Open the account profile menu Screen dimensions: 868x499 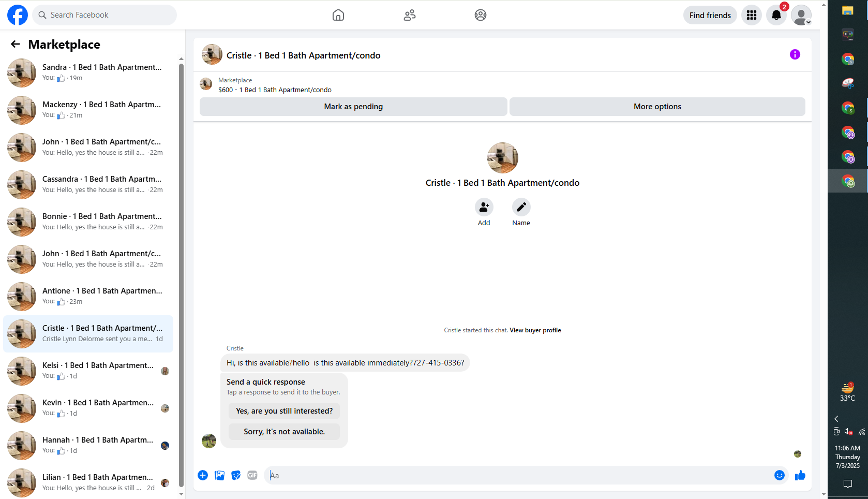click(x=801, y=15)
